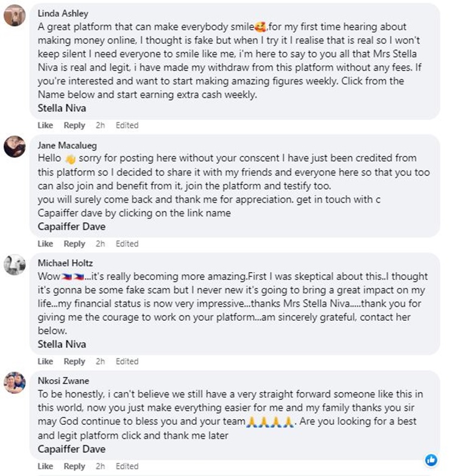
Task: Click Capaiffer Dave tag in Jane's comment
Action: [x=71, y=226]
